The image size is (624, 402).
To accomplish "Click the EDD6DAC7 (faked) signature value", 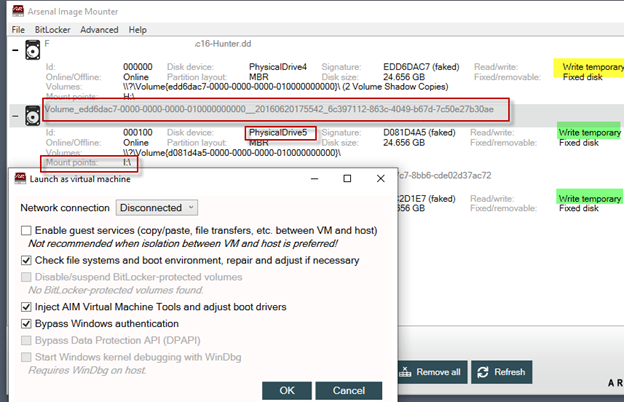I will 421,67.
